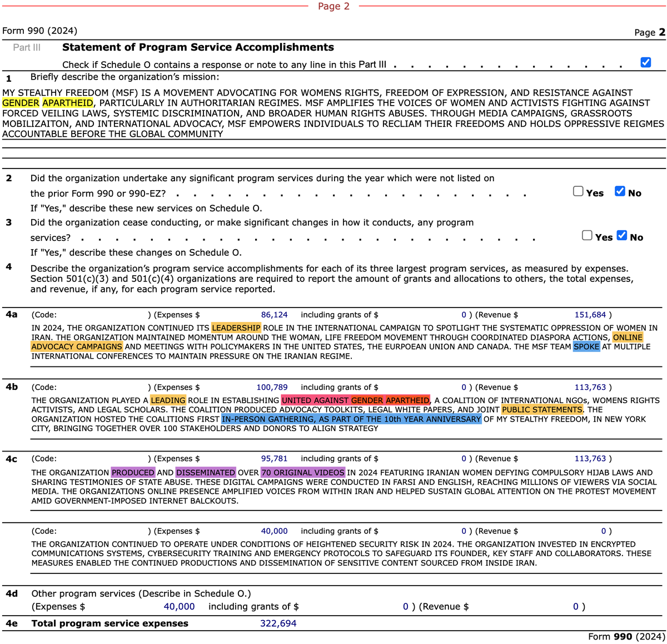Click 4b revenue value 113,763
The width and height of the screenshot is (667, 644).
[590, 387]
